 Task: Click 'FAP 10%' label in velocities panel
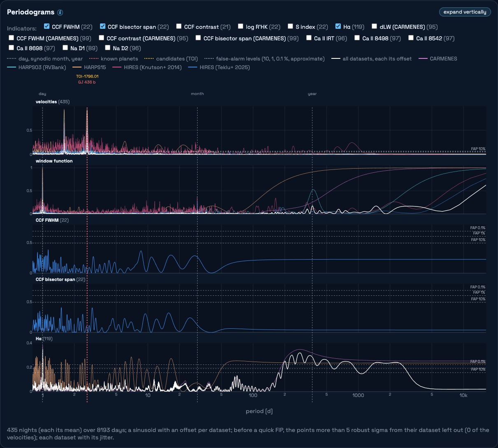pos(478,149)
